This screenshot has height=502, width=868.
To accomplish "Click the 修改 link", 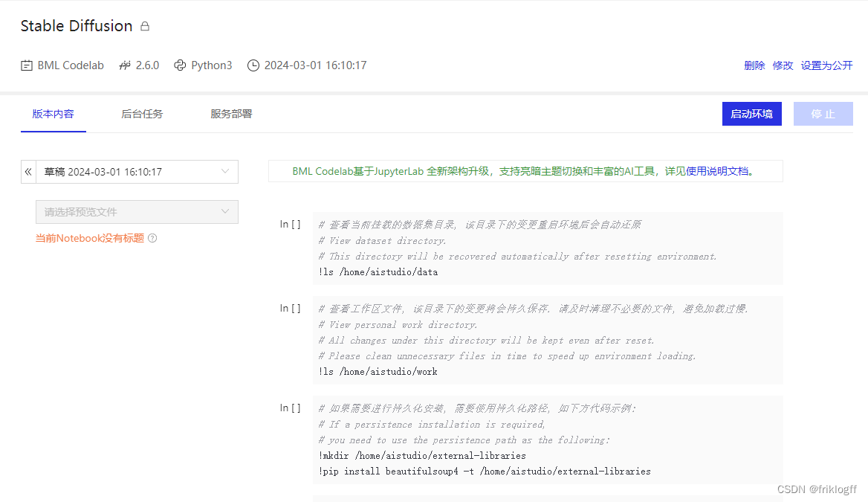I will point(783,65).
